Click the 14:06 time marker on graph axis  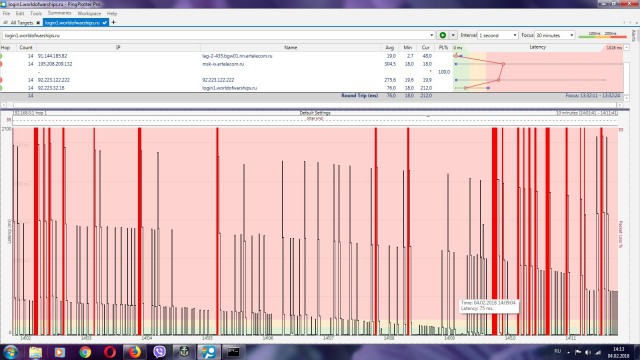[x=268, y=338]
